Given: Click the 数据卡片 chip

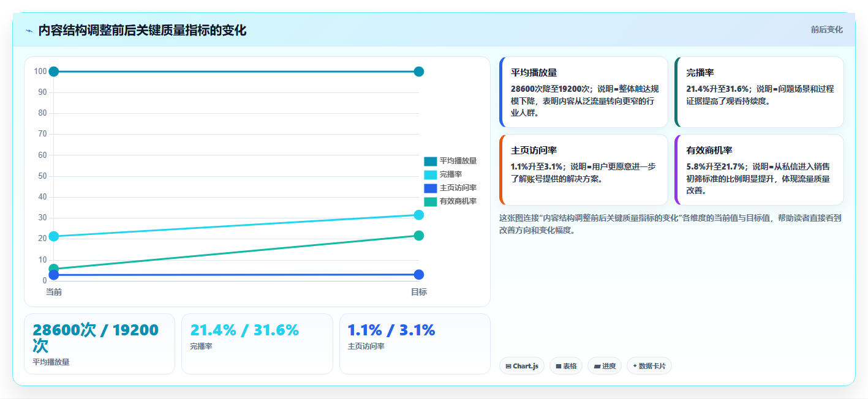Looking at the screenshot, I should (x=649, y=366).
